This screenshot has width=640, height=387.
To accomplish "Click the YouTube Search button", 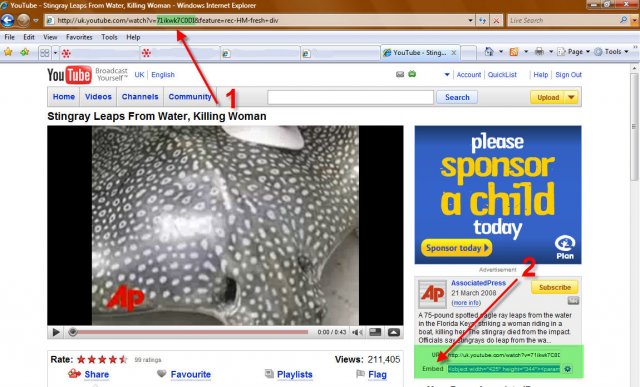I will (457, 97).
